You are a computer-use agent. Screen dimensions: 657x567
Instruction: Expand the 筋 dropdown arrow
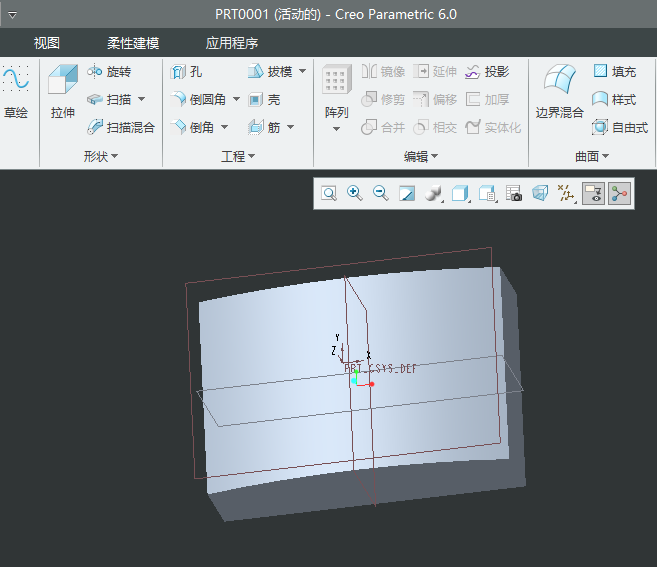point(291,127)
